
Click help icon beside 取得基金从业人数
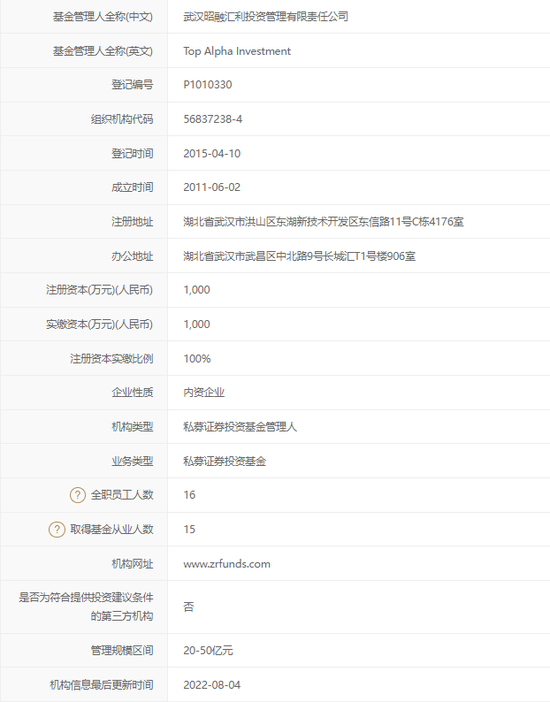pos(56,529)
